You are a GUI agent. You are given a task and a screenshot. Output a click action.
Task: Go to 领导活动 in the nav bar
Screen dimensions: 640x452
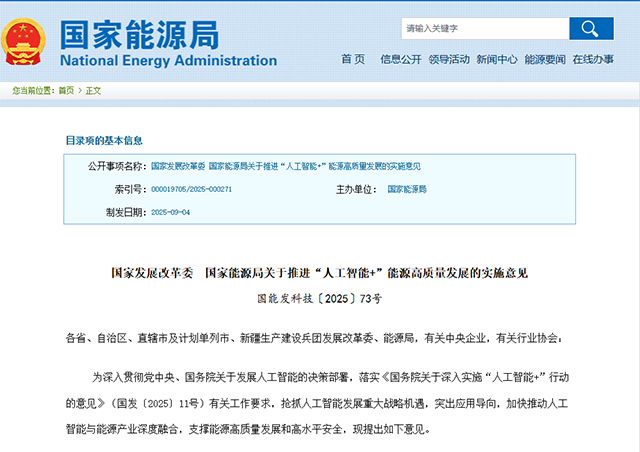(449, 59)
